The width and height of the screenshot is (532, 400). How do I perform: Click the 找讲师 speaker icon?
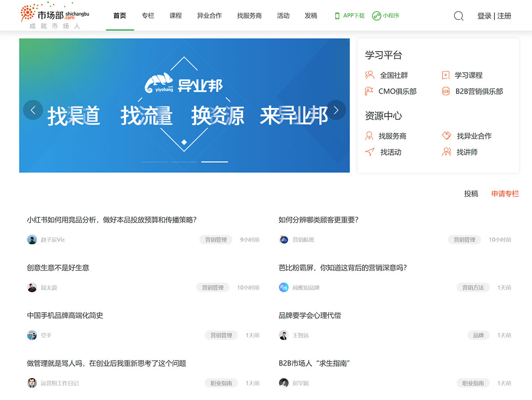(x=446, y=152)
